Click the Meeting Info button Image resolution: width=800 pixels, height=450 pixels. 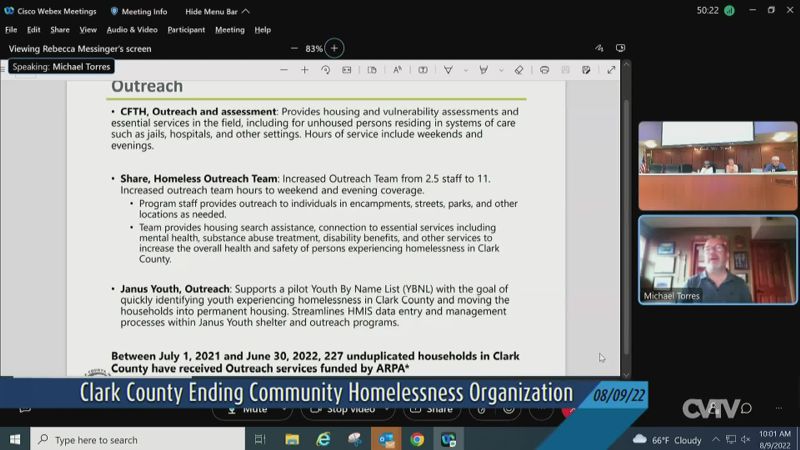coord(139,11)
